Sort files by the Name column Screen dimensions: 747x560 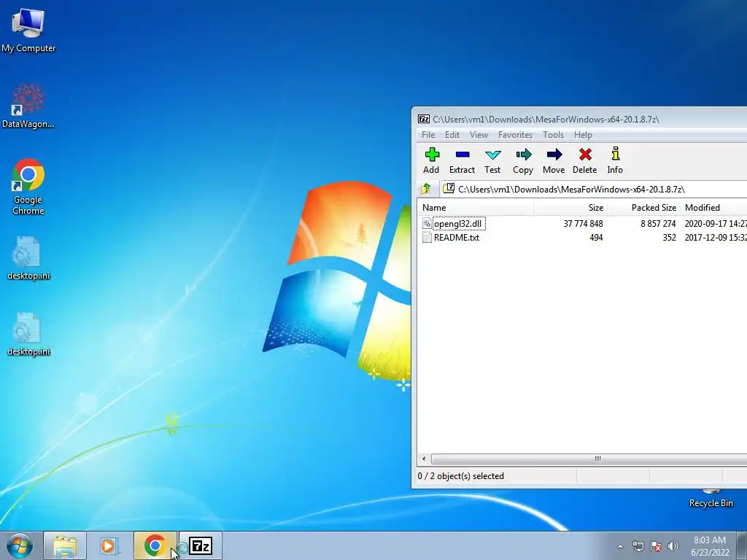pos(476,208)
